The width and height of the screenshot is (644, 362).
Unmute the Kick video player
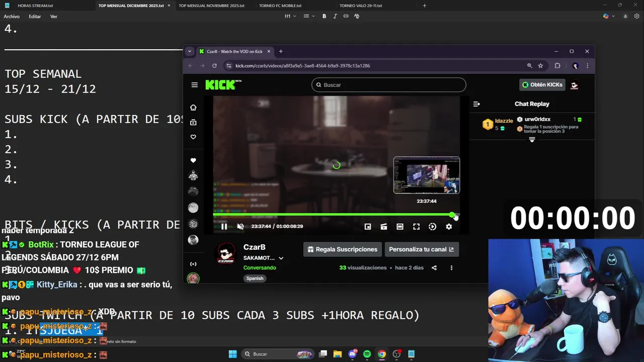click(x=240, y=226)
